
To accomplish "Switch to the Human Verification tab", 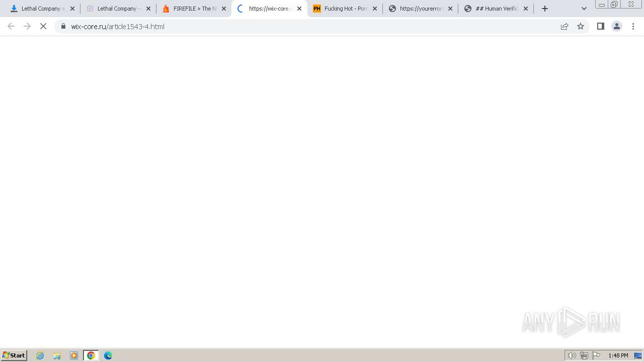I will 496,9.
